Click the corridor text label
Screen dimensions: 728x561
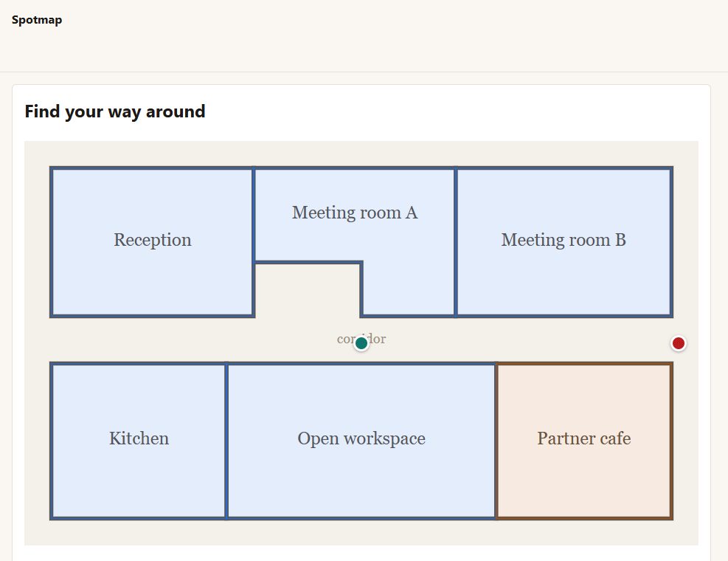[x=361, y=339]
